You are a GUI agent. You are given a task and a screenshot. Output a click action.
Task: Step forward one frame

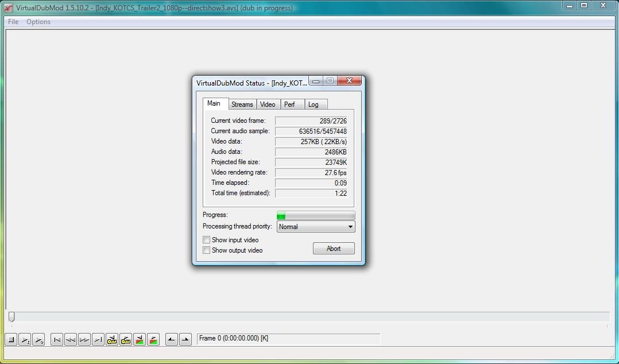tap(84, 339)
